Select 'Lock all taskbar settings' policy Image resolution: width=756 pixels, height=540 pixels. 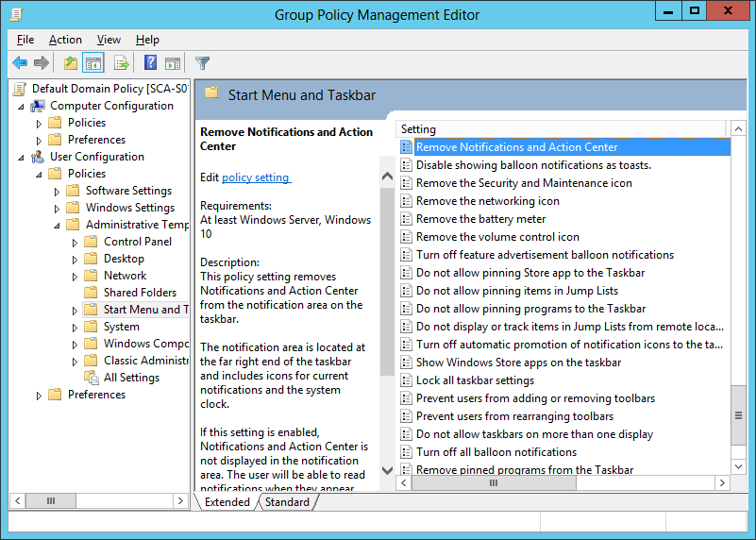coord(475,380)
